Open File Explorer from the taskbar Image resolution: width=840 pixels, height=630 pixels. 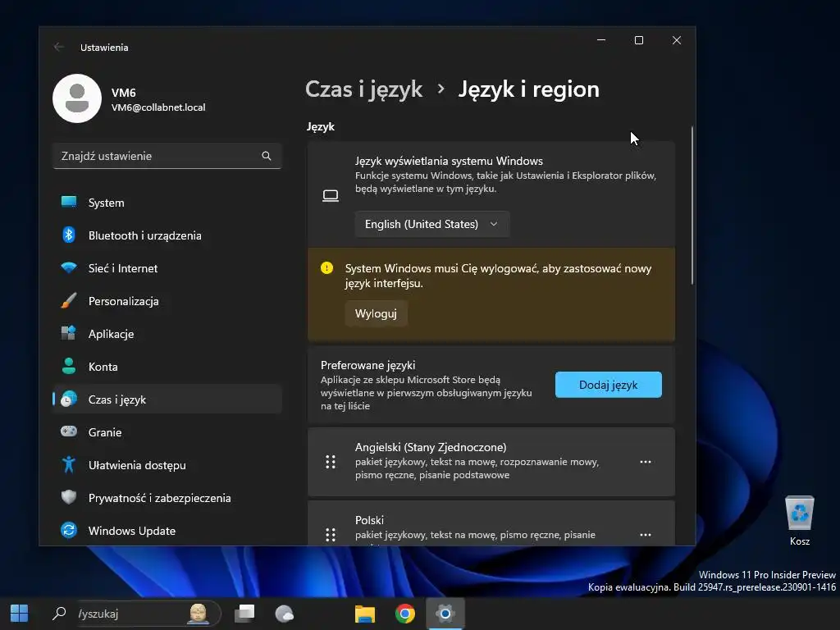[x=365, y=614]
